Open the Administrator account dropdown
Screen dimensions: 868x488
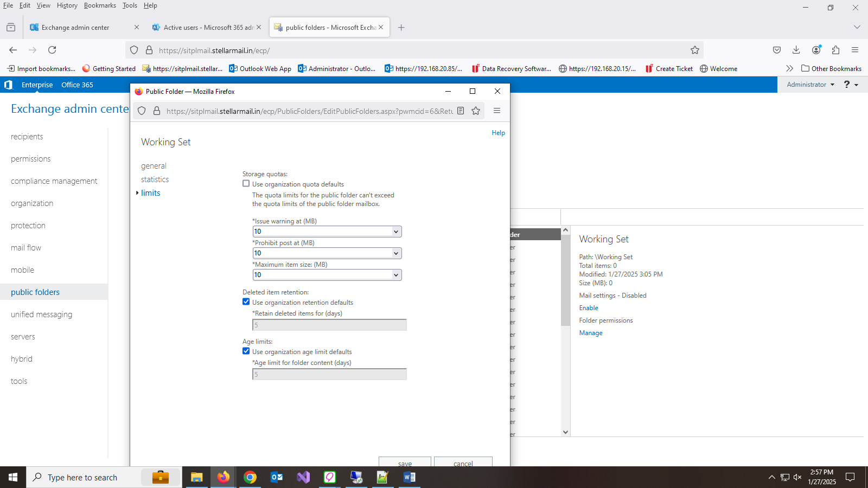(x=810, y=85)
